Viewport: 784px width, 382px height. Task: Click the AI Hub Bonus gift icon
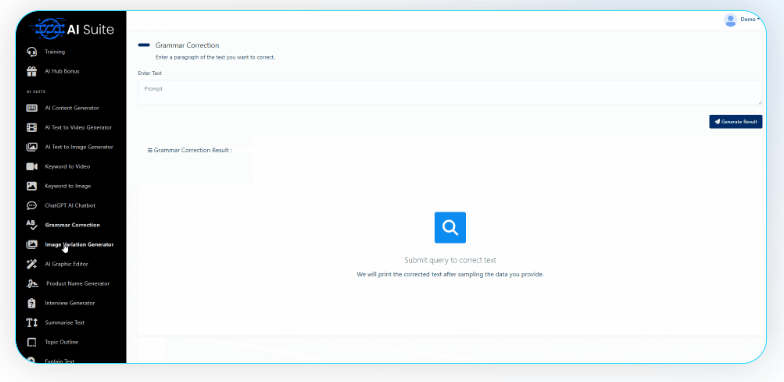pos(32,72)
